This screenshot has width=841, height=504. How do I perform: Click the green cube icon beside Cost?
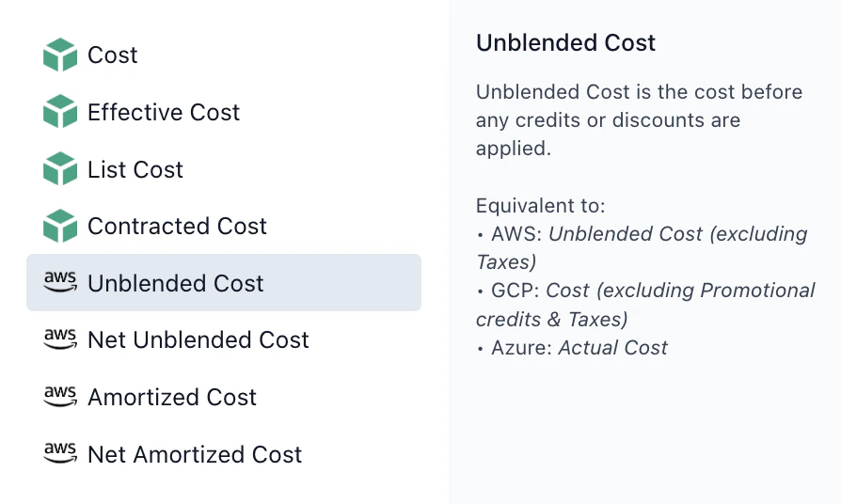tap(60, 55)
